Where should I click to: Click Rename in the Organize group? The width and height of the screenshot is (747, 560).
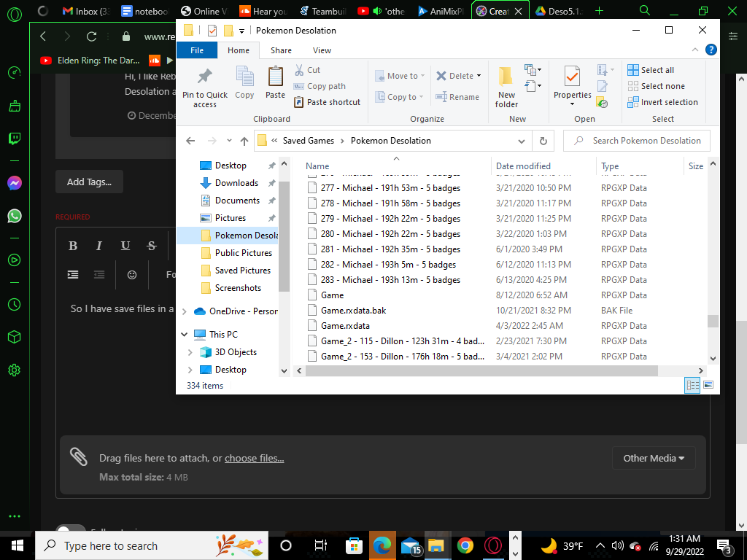tap(458, 97)
